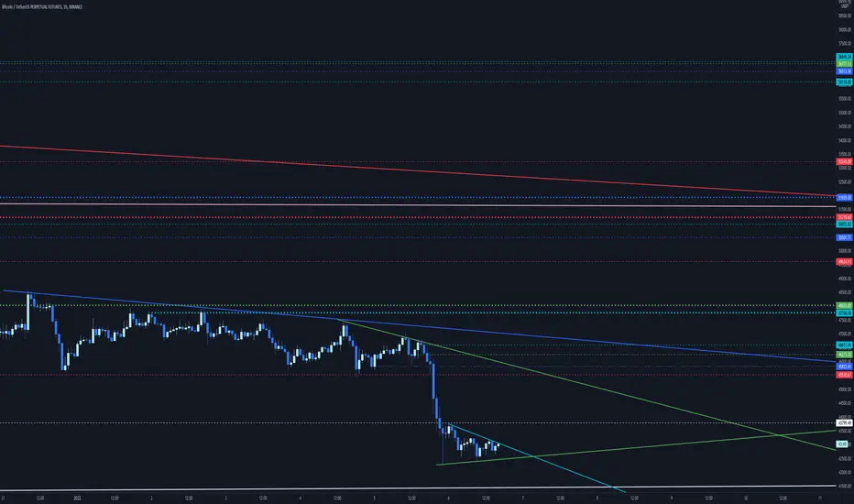Select the green ascending support trend line

click(x=636, y=447)
